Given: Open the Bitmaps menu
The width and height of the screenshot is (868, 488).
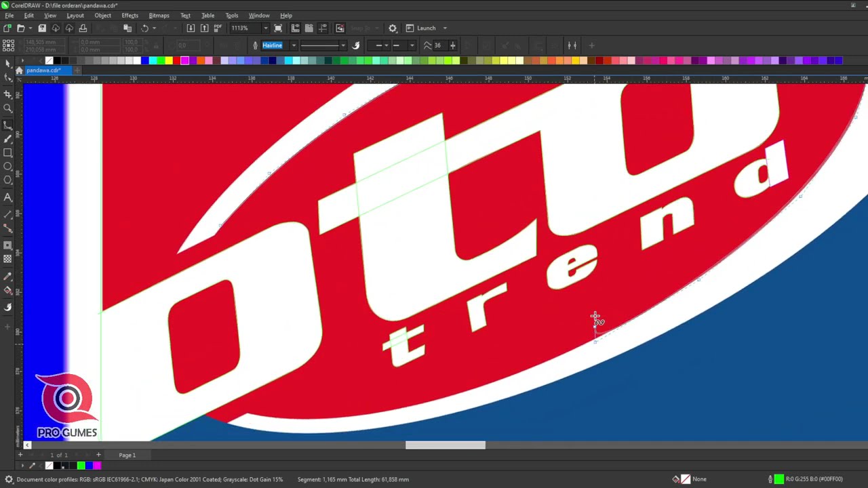Looking at the screenshot, I should pos(159,16).
